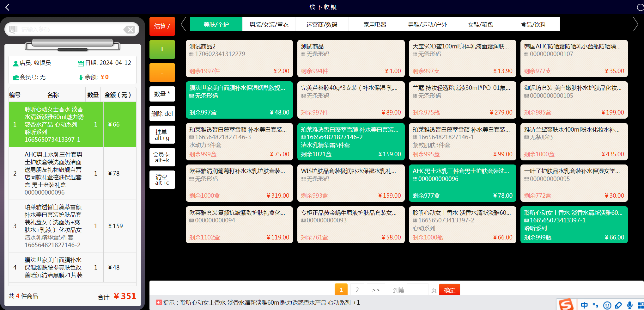This screenshot has height=310, width=644.
Task: Click the IME punctuation toggle icon
Action: click(x=595, y=305)
